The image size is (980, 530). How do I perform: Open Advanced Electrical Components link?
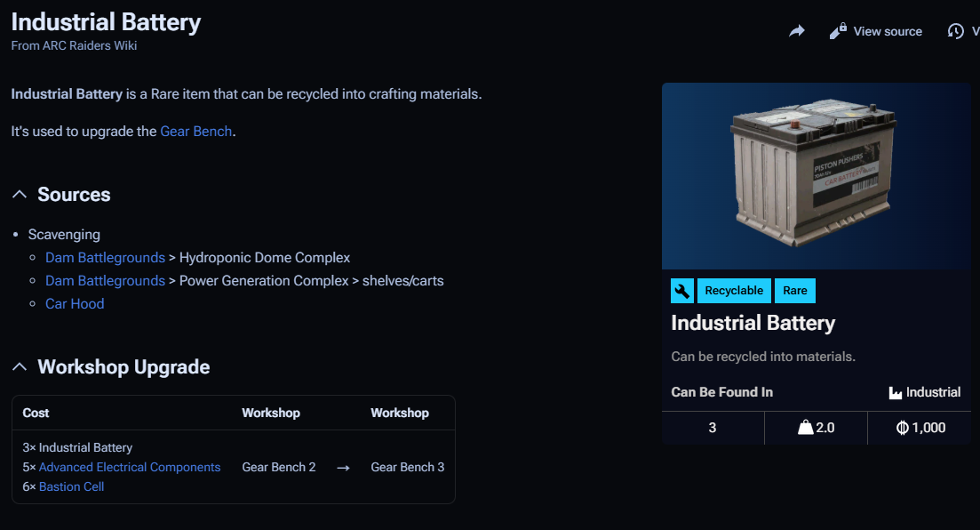click(130, 468)
